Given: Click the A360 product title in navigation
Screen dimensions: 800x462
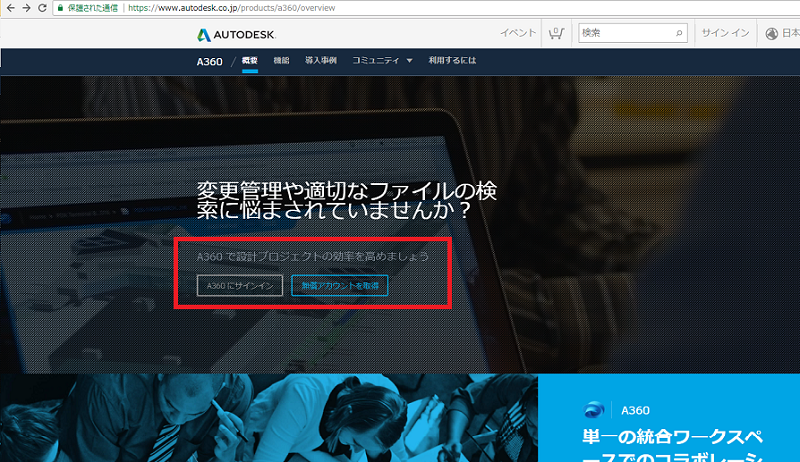Looking at the screenshot, I should (x=210, y=62).
